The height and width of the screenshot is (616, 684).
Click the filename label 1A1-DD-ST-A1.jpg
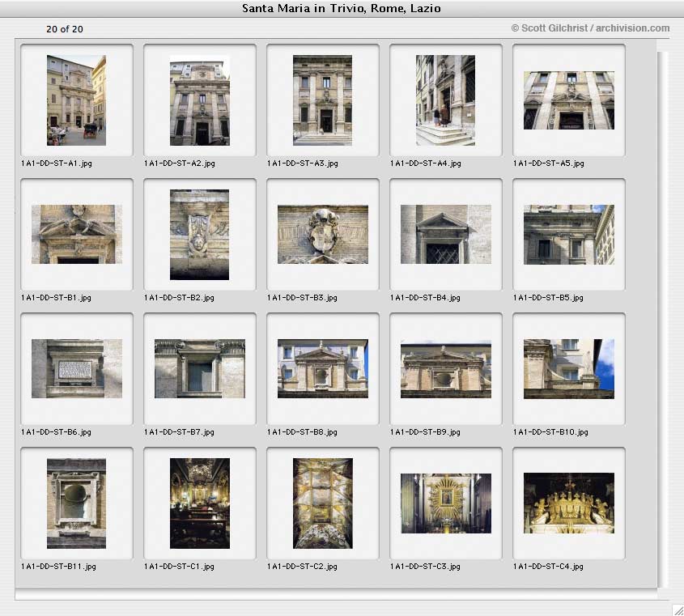(x=57, y=164)
